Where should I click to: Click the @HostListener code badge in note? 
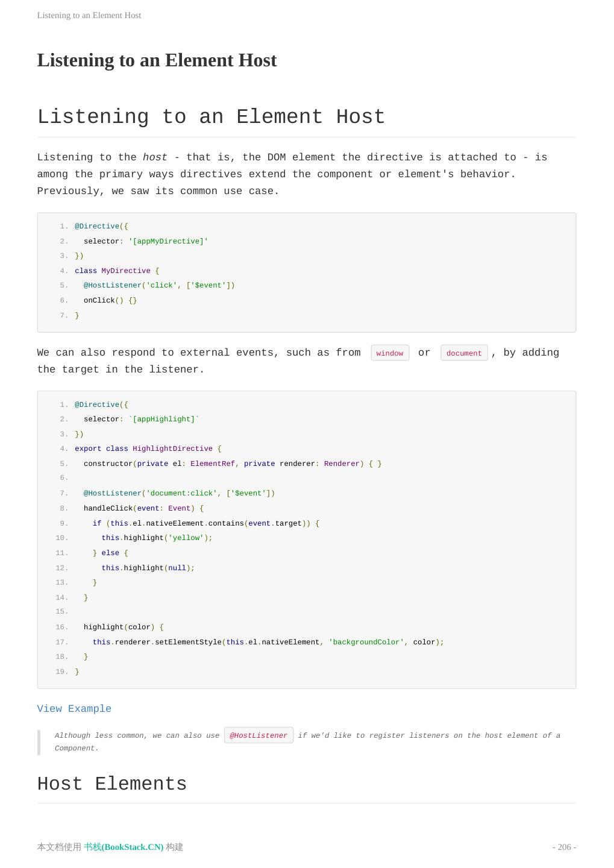pyautogui.click(x=258, y=735)
